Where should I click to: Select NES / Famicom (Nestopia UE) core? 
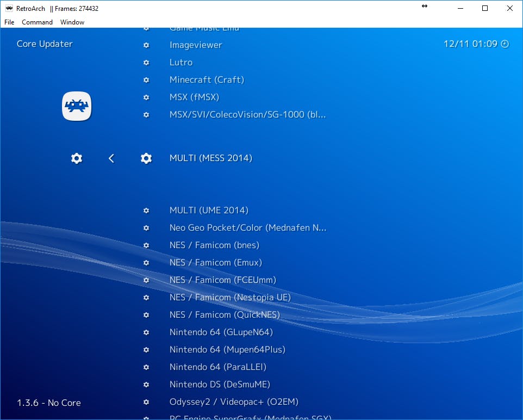[230, 297]
